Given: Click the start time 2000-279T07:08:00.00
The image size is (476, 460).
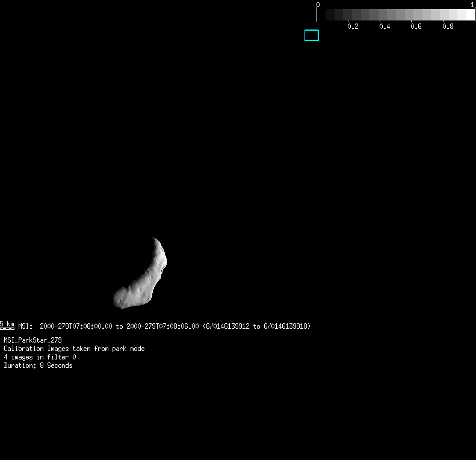Looking at the screenshot, I should coord(76,326).
